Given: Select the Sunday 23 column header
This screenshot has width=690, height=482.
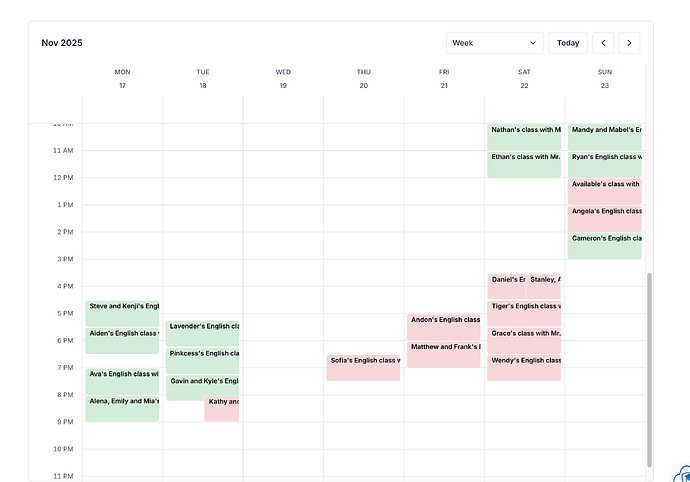Looking at the screenshot, I should pyautogui.click(x=604, y=79).
